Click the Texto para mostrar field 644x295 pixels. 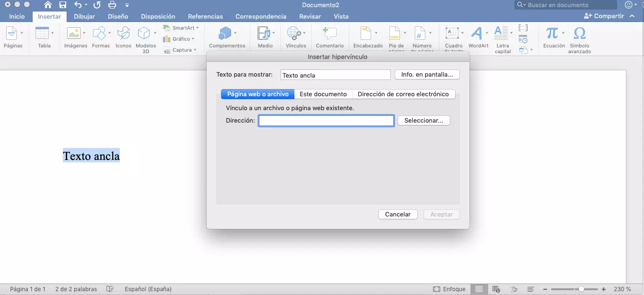click(336, 75)
